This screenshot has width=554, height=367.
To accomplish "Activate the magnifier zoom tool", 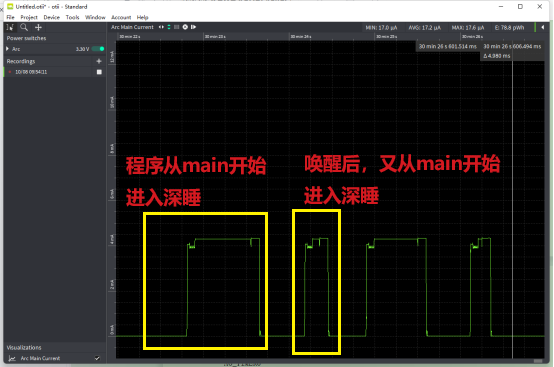I will tap(24, 27).
